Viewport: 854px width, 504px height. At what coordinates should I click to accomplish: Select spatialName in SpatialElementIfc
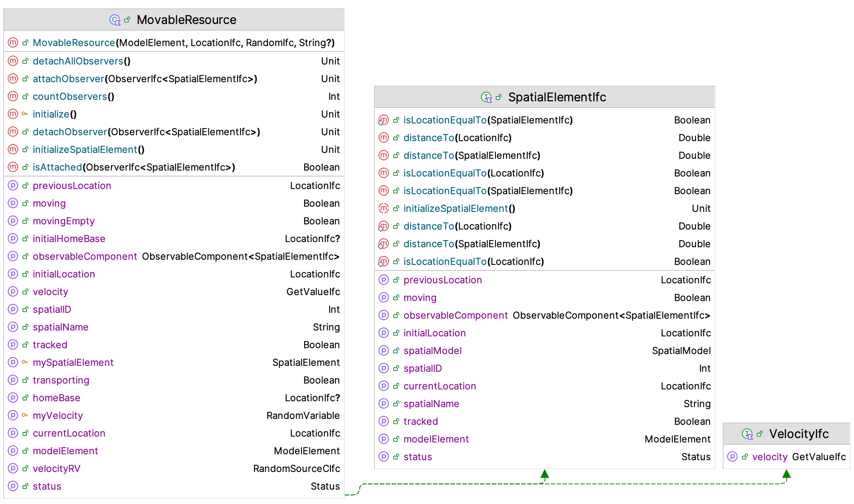point(545,403)
